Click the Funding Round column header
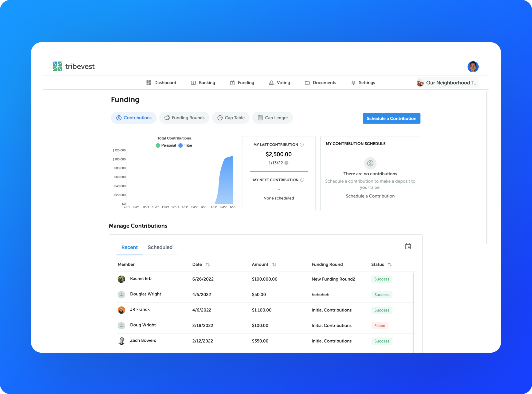This screenshot has width=532, height=394. pyautogui.click(x=327, y=265)
